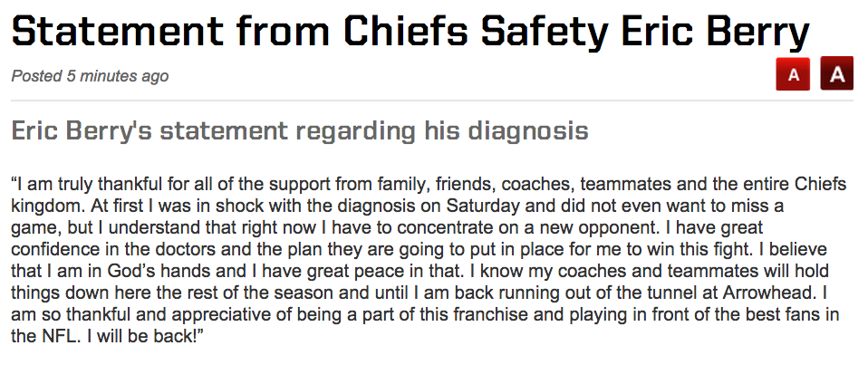Click the subheading about Eric Berry's diagnosis
Screen dimensions: 868x384
[300, 131]
